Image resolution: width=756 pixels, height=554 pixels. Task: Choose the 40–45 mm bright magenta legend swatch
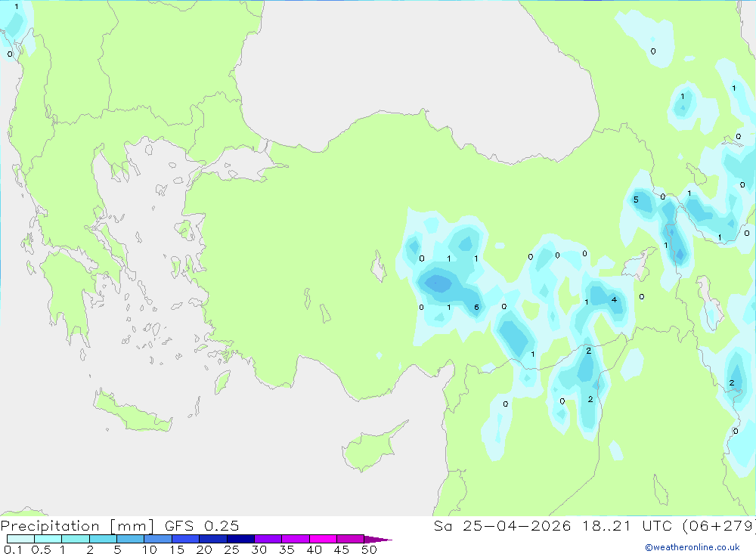323,539
